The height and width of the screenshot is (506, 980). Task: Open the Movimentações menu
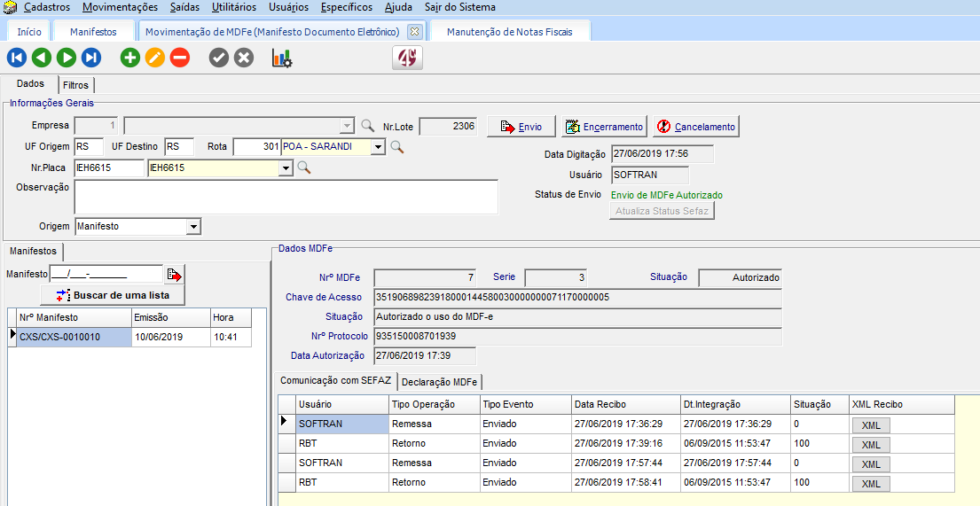click(x=120, y=7)
